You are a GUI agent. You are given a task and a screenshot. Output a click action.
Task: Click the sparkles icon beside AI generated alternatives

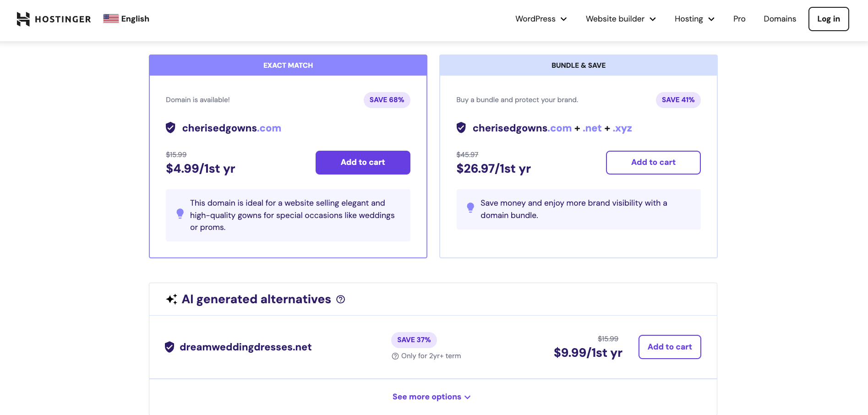point(171,299)
